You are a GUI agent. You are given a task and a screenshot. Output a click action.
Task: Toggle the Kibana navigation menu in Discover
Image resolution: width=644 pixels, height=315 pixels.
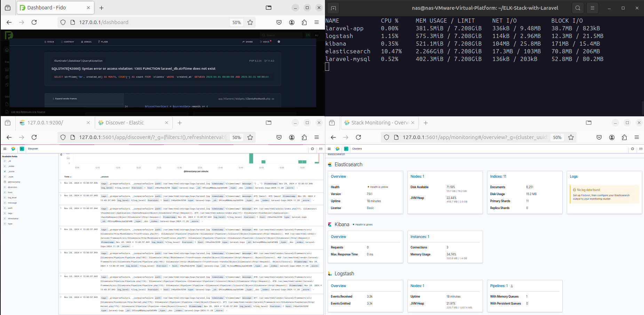(5, 149)
